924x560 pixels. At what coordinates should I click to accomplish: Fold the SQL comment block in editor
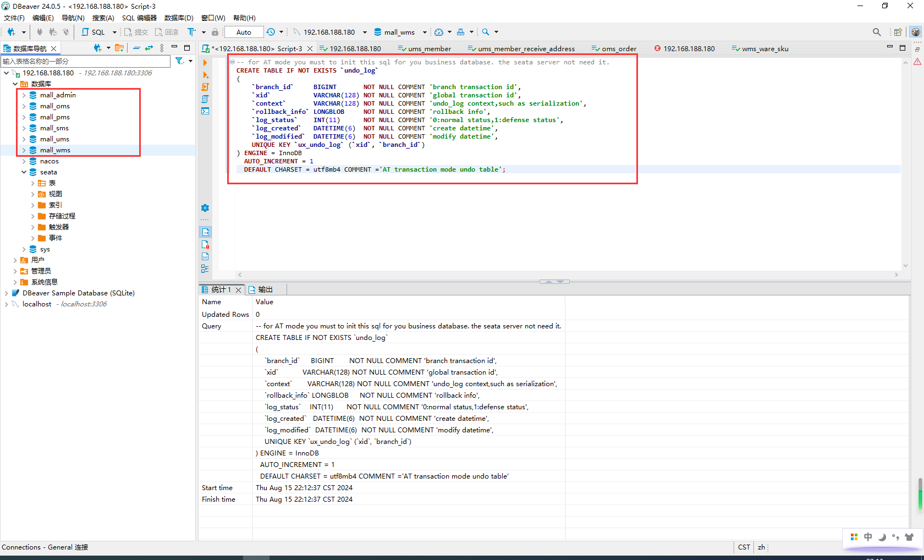point(233,62)
